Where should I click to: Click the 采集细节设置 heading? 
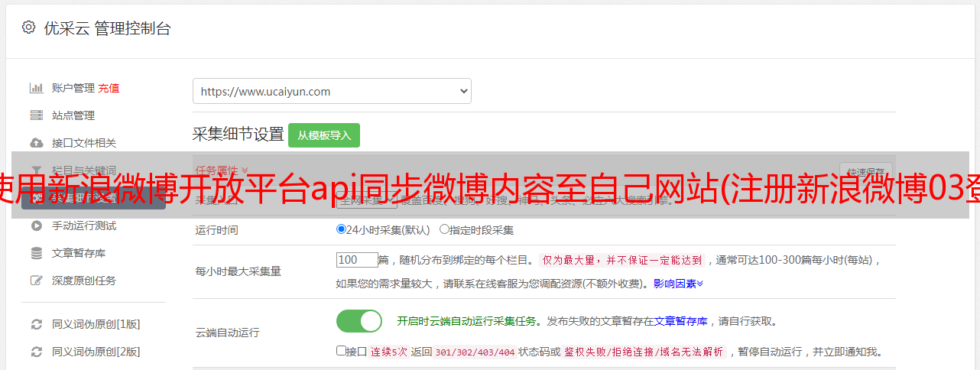pyautogui.click(x=239, y=135)
